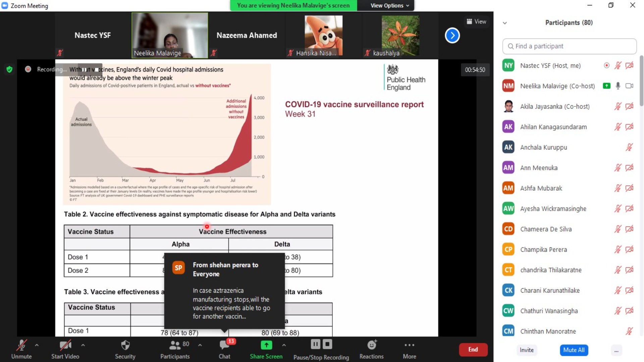Image resolution: width=644 pixels, height=362 pixels.
Task: Click the green encryption shield icon
Action: tap(9, 69)
